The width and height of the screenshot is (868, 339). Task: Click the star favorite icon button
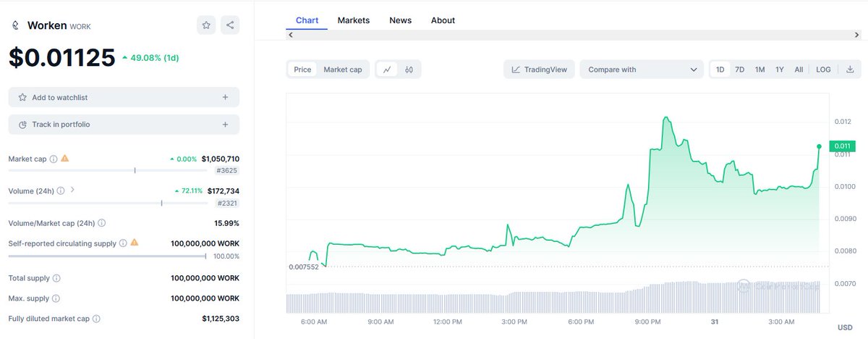click(206, 25)
